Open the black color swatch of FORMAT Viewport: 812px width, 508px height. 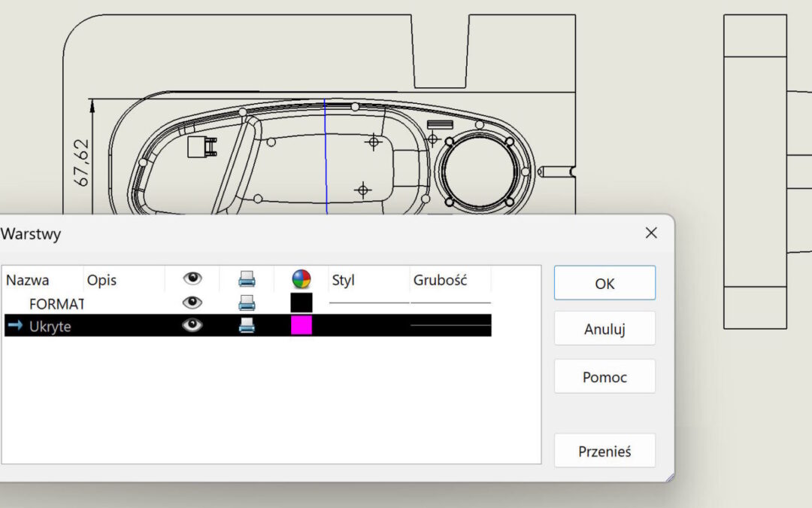click(x=301, y=303)
